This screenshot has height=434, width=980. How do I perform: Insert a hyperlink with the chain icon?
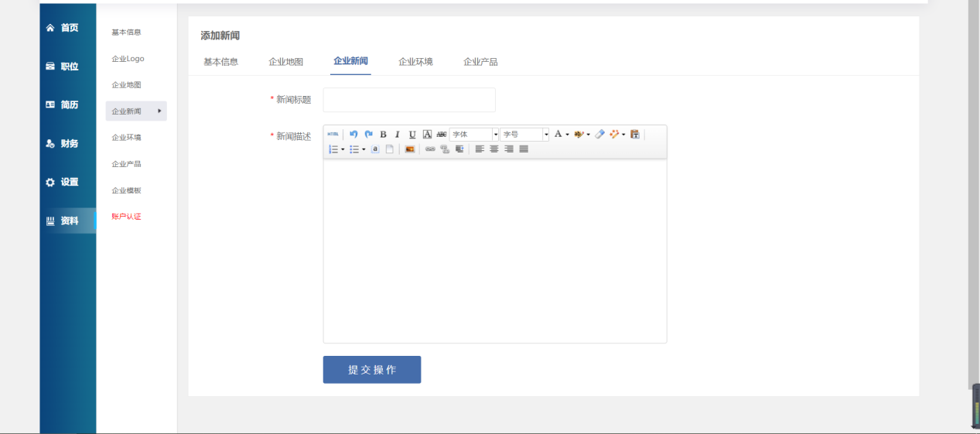[x=430, y=149]
